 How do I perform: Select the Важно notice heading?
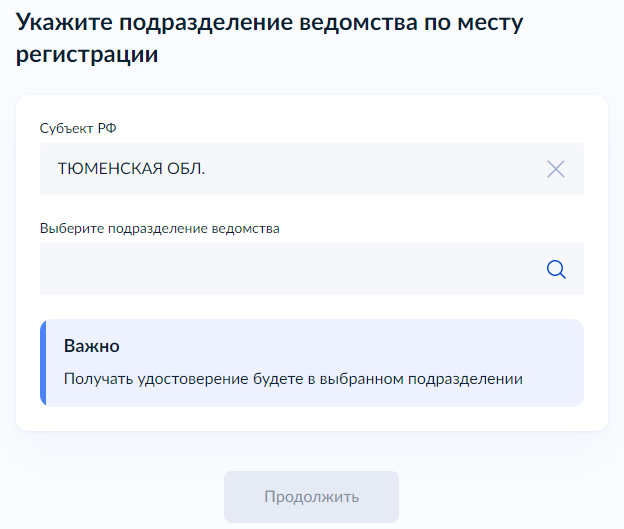pyautogui.click(x=92, y=347)
